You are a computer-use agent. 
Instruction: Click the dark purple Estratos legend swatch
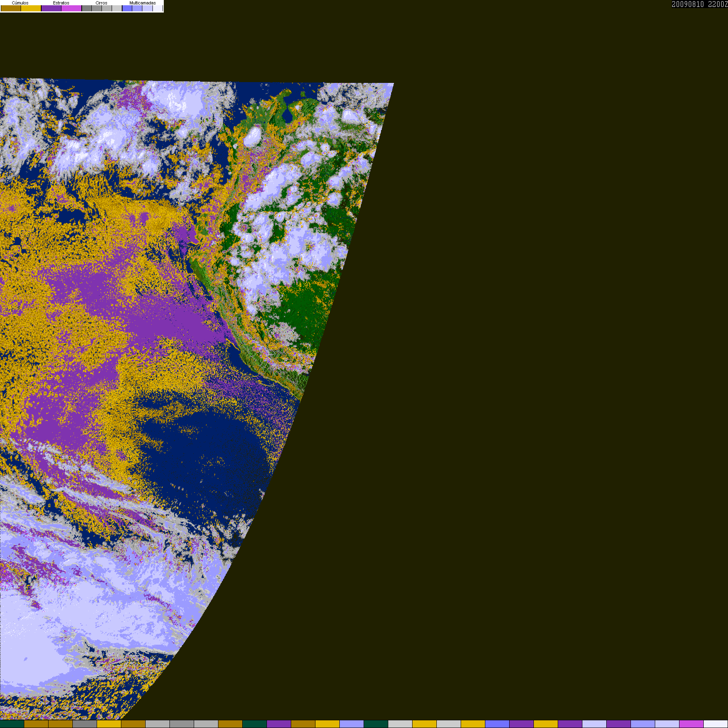click(x=51, y=8)
